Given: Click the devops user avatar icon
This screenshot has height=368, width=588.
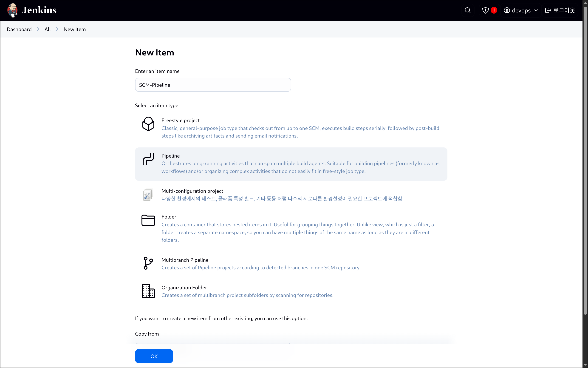Looking at the screenshot, I should 507,10.
